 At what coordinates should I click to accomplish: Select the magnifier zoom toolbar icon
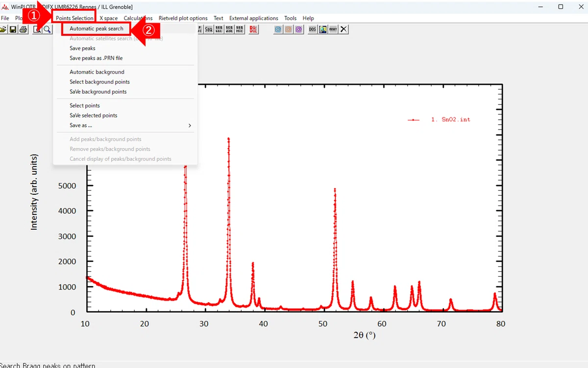point(47,29)
